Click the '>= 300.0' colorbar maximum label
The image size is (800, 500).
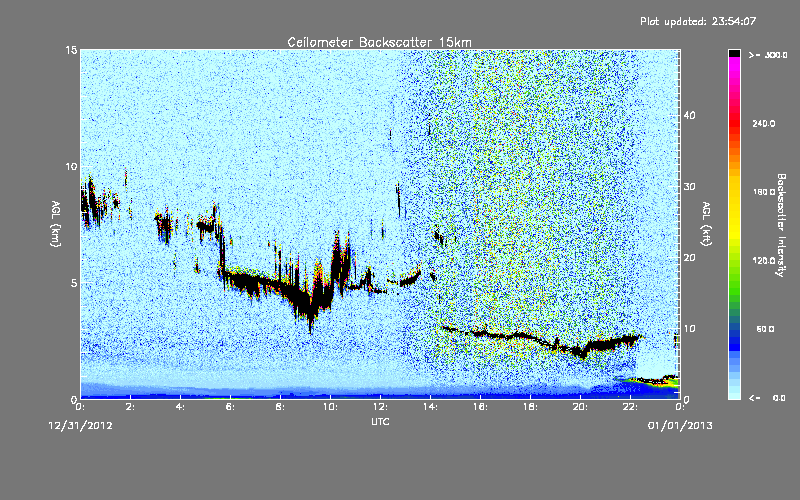(x=768, y=55)
